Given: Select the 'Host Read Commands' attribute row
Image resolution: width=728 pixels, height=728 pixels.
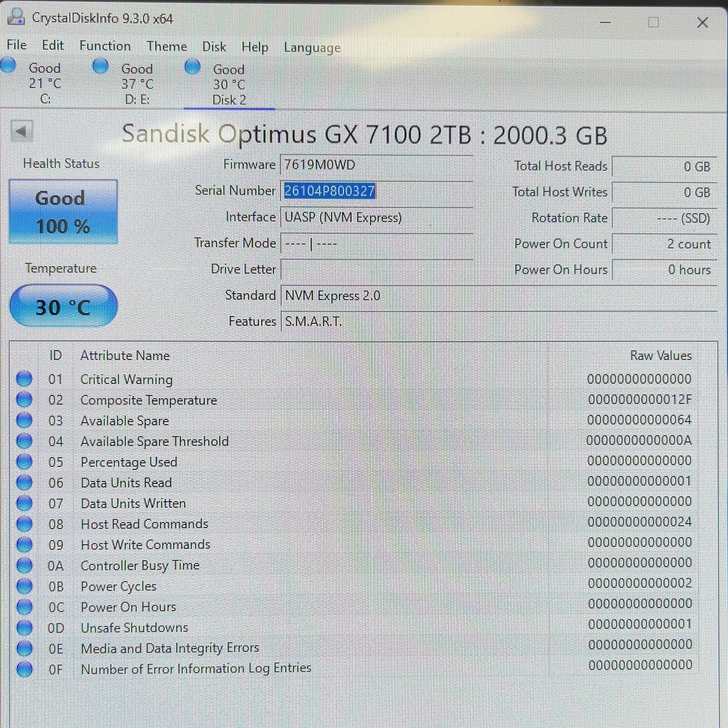Looking at the screenshot, I should tap(364, 523).
